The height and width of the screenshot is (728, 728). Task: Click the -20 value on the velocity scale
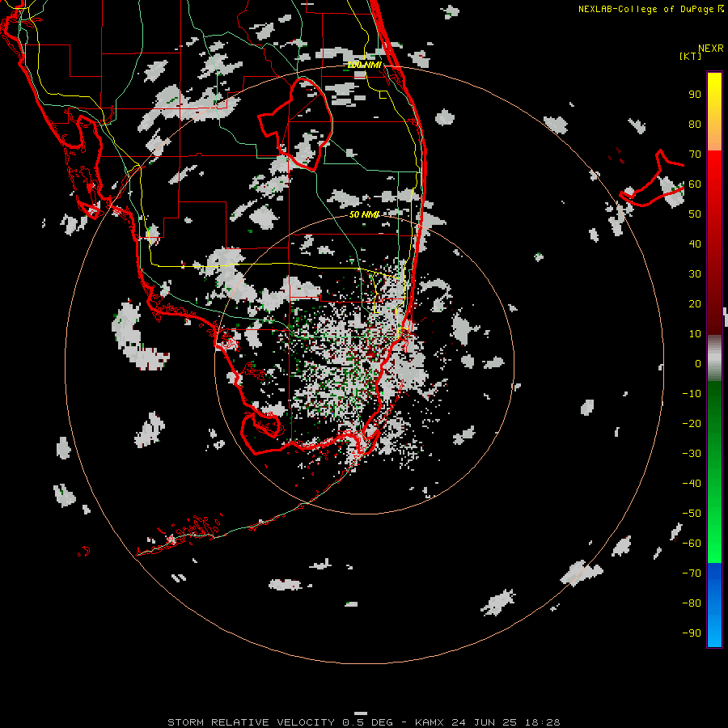(692, 423)
